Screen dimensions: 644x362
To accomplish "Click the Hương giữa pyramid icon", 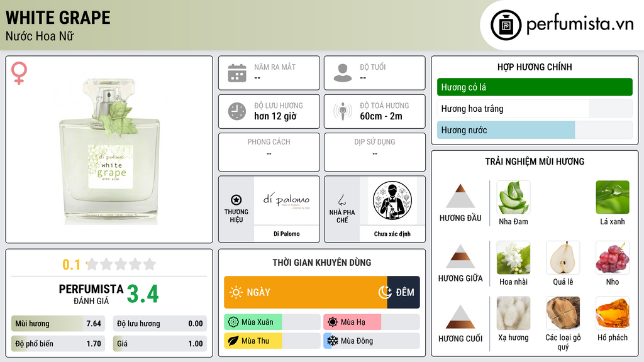I will (460, 256).
